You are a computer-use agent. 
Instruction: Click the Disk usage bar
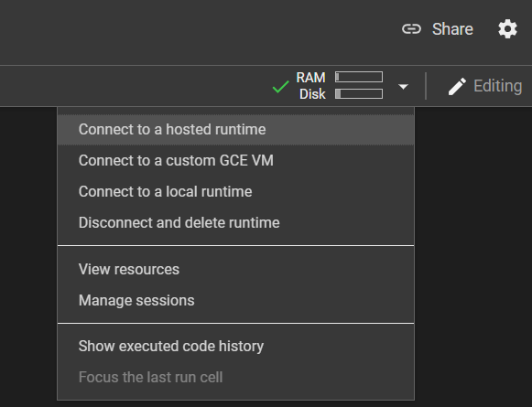pyautogui.click(x=359, y=93)
